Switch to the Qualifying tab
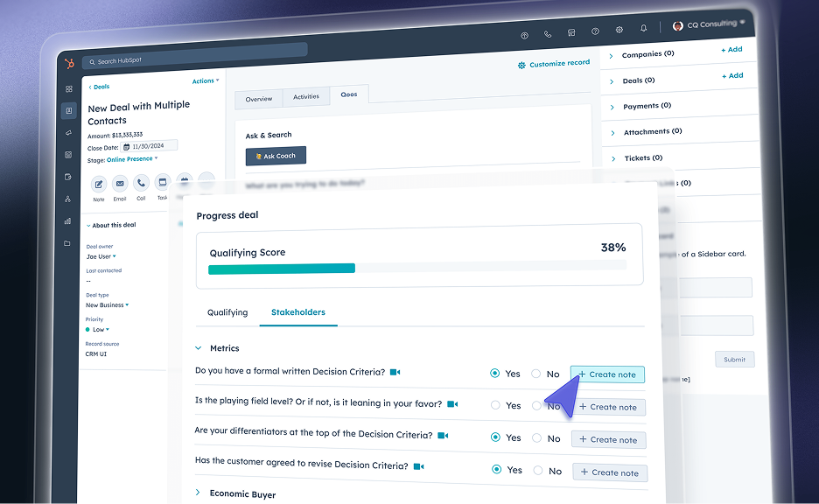The height and width of the screenshot is (504, 819). (x=227, y=312)
